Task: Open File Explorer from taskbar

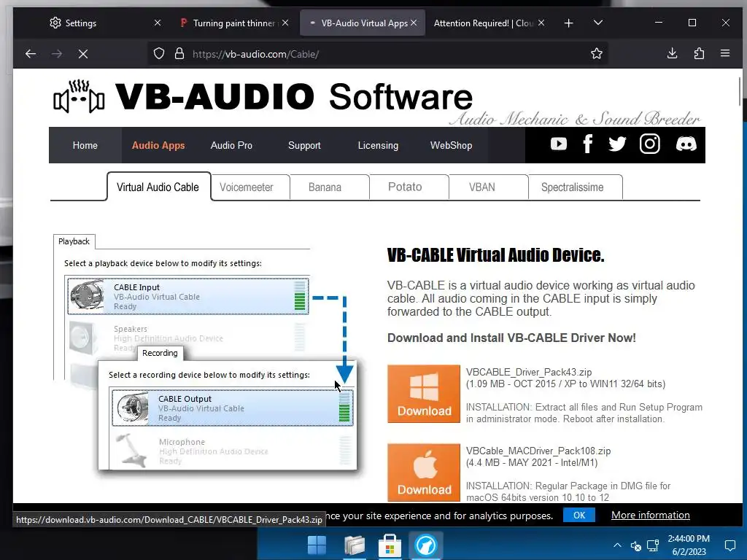Action: (x=355, y=545)
